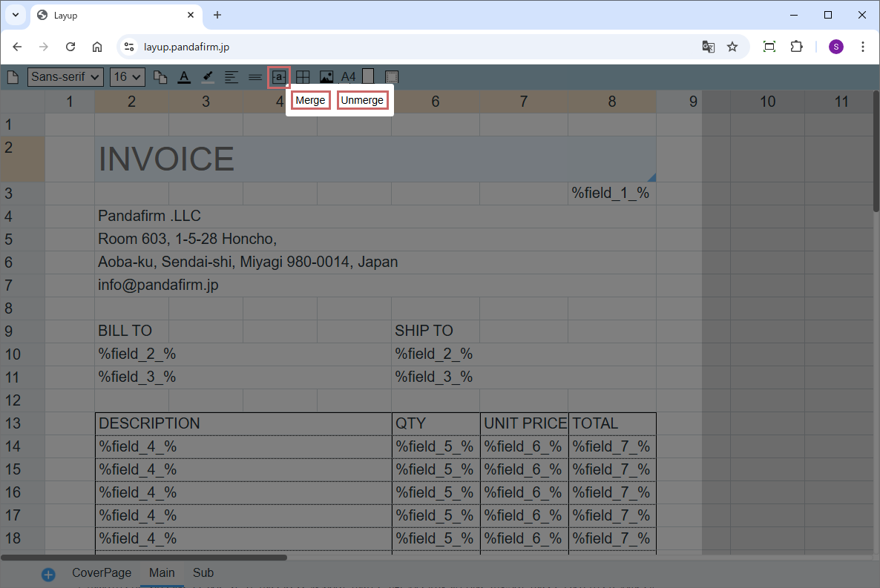
Task: Select the background fill brush tool
Action: pos(208,77)
